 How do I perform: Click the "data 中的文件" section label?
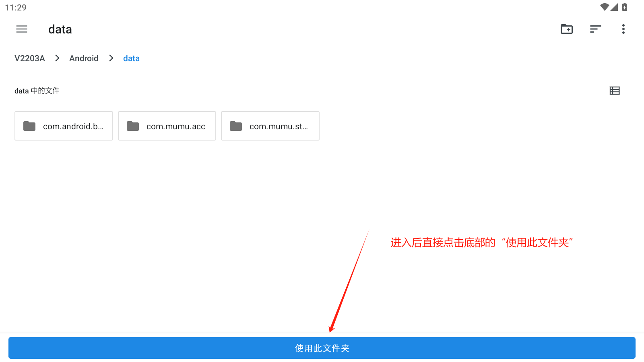37,91
